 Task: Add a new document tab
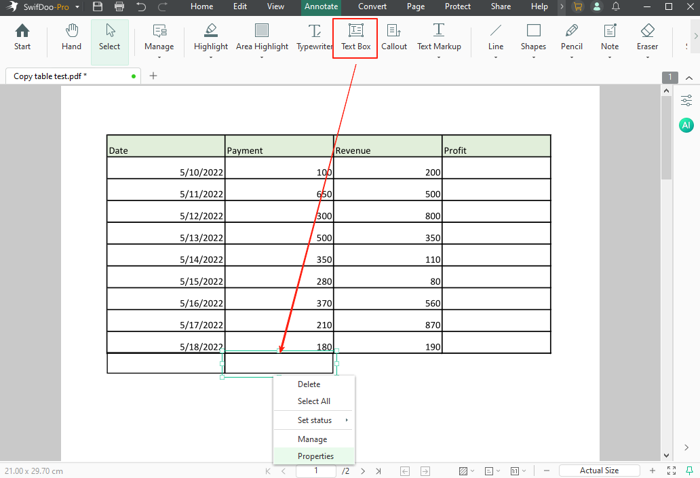(153, 76)
